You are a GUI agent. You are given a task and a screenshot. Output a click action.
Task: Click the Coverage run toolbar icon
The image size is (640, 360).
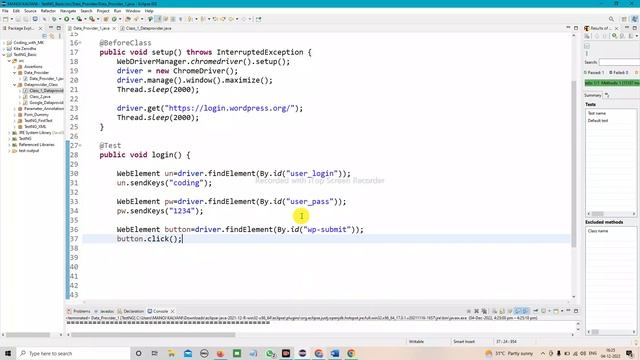tap(79, 19)
